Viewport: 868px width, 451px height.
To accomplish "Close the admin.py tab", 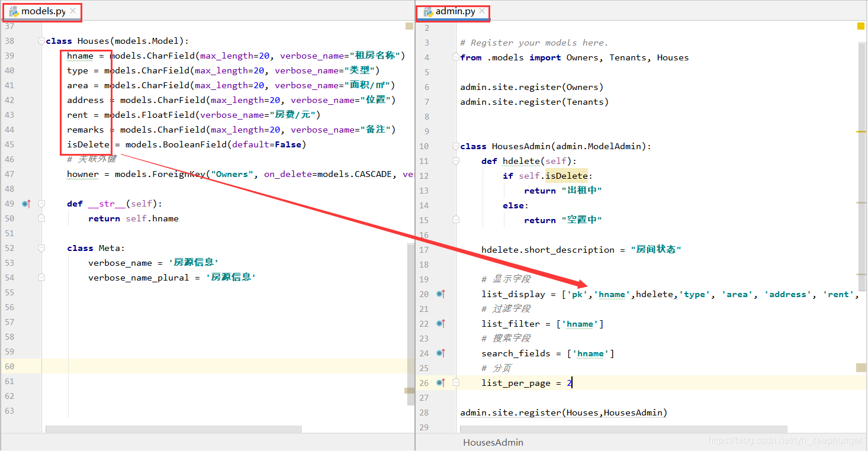I will coord(482,11).
